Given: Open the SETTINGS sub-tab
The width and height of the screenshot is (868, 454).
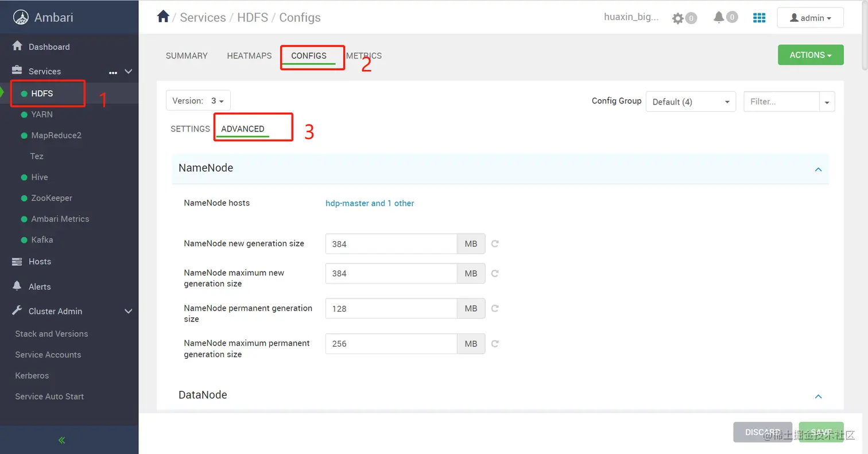Looking at the screenshot, I should [x=191, y=129].
